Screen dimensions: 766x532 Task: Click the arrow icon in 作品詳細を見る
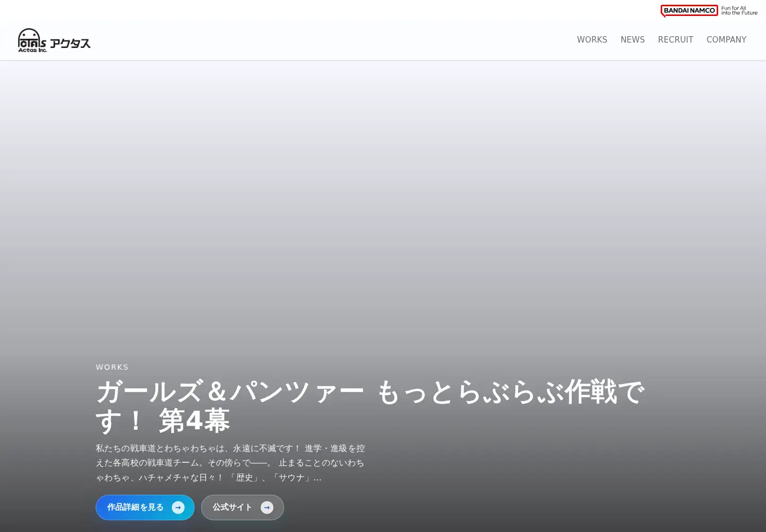(x=178, y=508)
